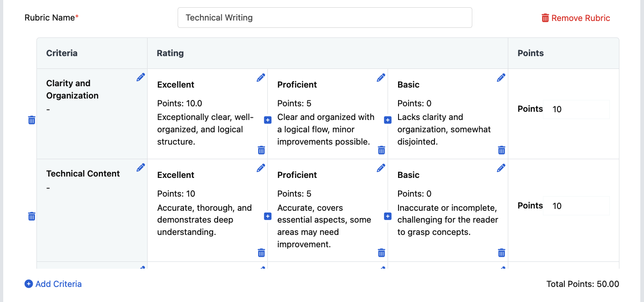Delete the Clarity and Organization criteria row

tap(32, 120)
